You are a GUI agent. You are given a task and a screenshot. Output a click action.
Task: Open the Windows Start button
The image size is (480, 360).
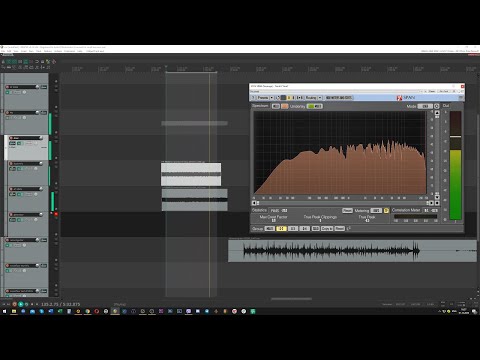tap(4, 311)
